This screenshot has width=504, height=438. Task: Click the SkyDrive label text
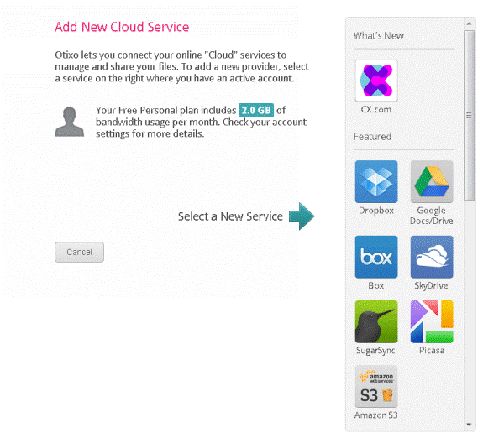pyautogui.click(x=431, y=285)
